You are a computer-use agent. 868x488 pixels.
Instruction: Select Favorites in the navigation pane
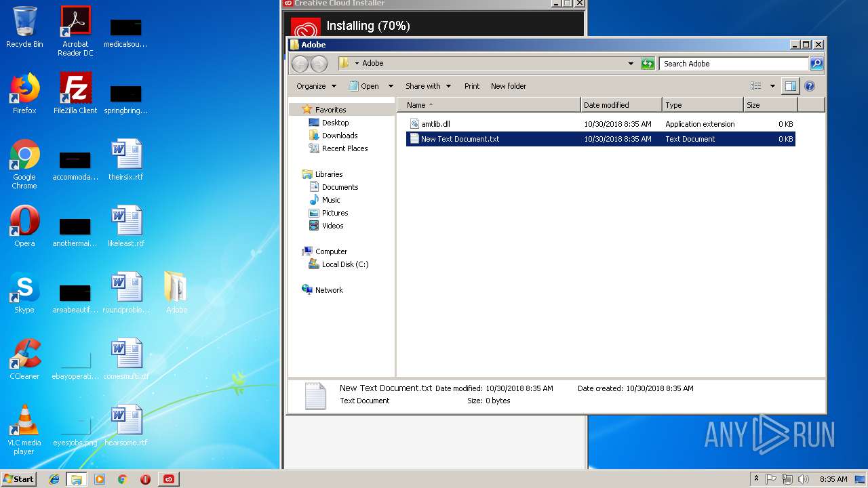pyautogui.click(x=330, y=110)
